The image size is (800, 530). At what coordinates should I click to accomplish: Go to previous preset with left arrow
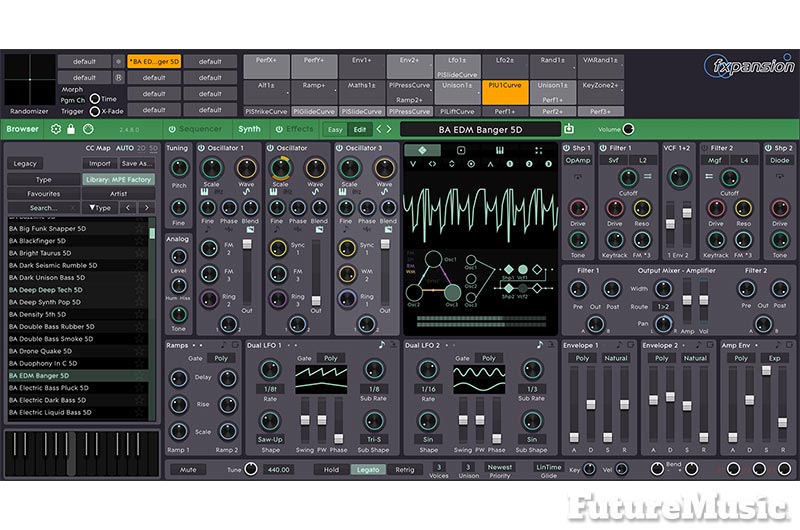379,129
